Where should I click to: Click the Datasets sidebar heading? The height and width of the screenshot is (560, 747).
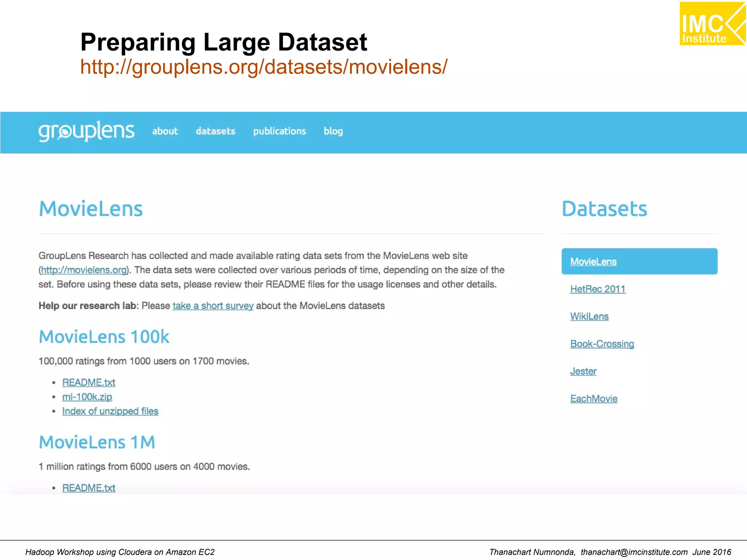[x=604, y=209]
